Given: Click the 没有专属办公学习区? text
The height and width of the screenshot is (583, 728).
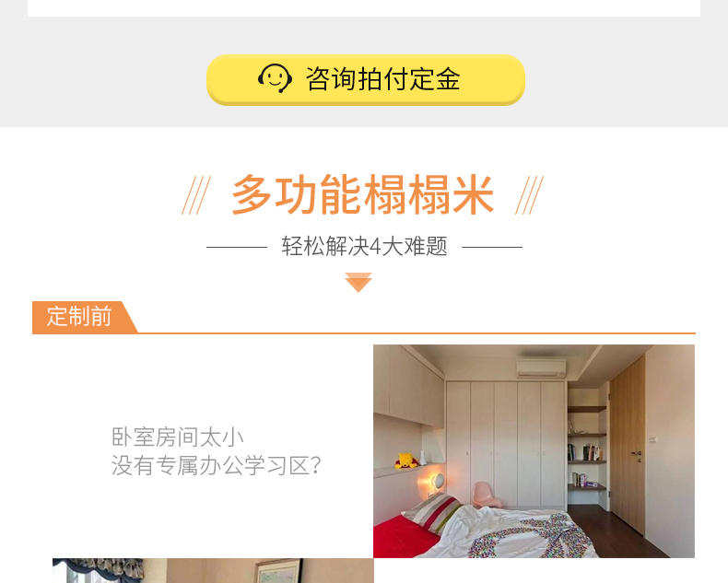Looking at the screenshot, I should 216,465.
